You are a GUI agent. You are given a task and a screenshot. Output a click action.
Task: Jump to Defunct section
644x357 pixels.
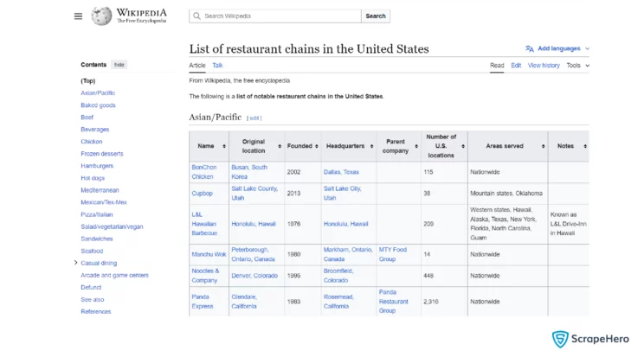[91, 287]
